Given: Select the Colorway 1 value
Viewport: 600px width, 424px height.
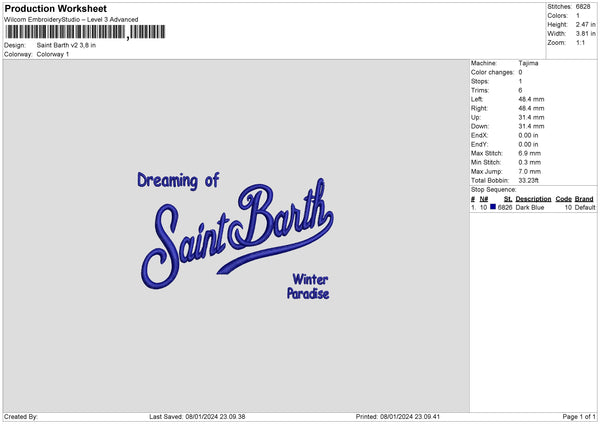Looking at the screenshot, I should [x=53, y=54].
